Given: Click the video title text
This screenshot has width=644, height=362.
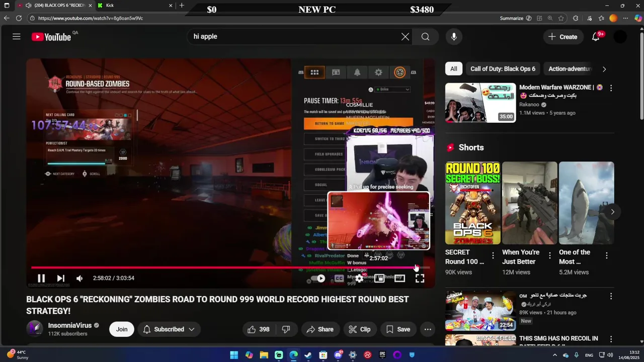Looking at the screenshot, I should click(217, 305).
